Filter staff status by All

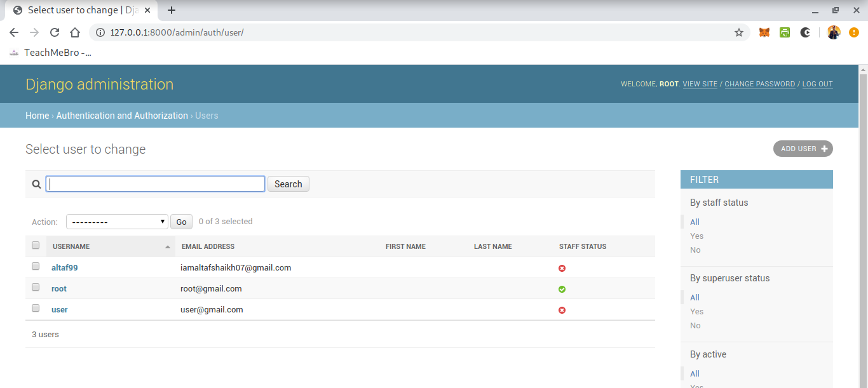tap(695, 222)
